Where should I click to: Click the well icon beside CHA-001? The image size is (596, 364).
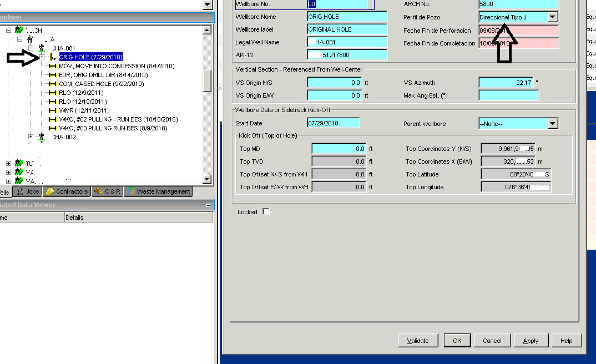tap(41, 48)
